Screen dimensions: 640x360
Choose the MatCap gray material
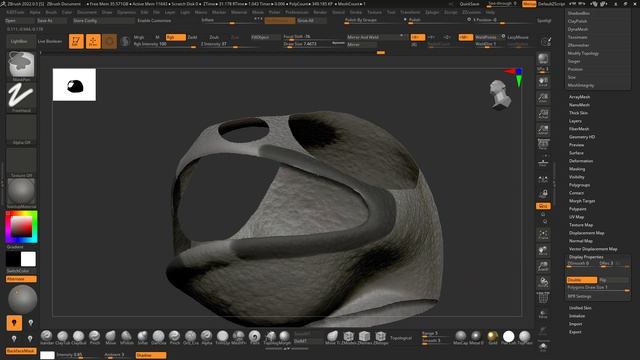pyautogui.click(x=460, y=337)
